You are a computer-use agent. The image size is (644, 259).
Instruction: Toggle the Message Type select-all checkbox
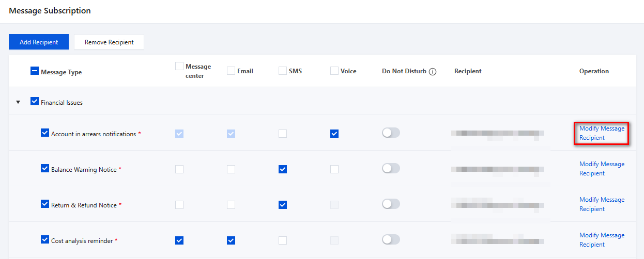35,72
